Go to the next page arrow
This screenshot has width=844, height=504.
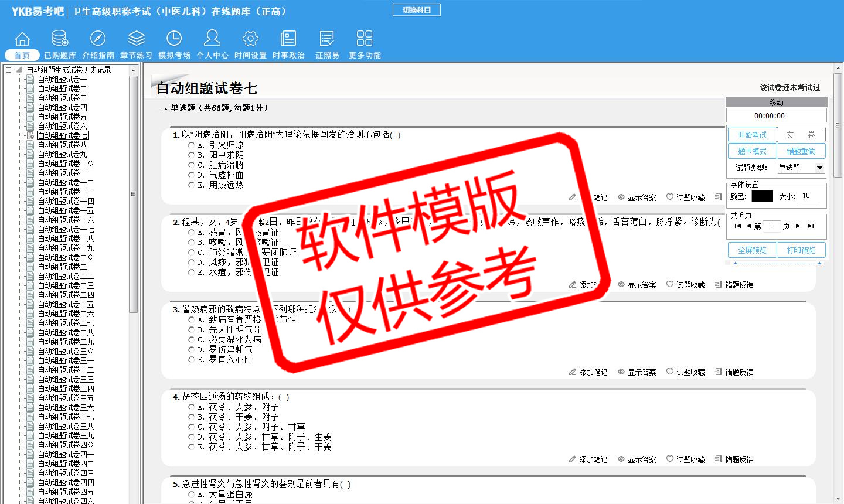(x=798, y=226)
